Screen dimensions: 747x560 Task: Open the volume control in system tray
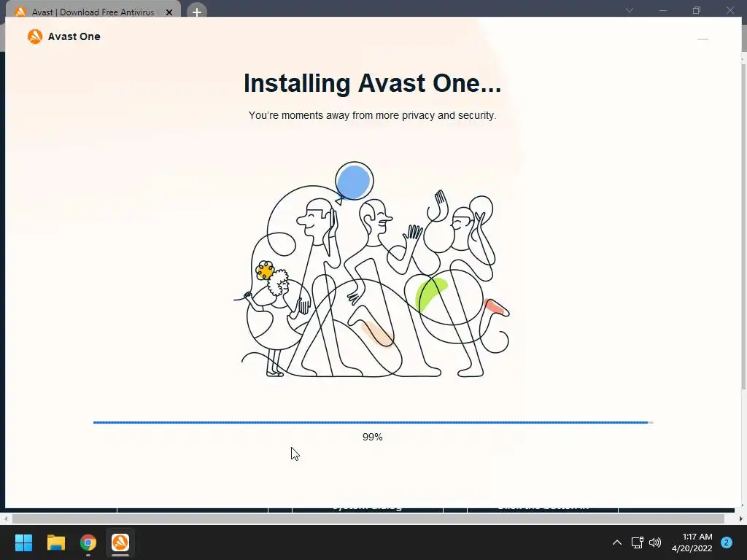655,542
